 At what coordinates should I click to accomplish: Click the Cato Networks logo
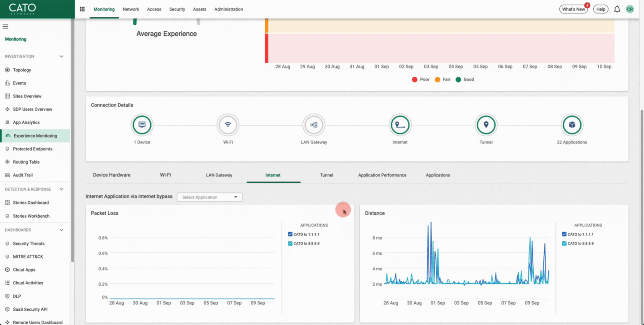point(23,9)
